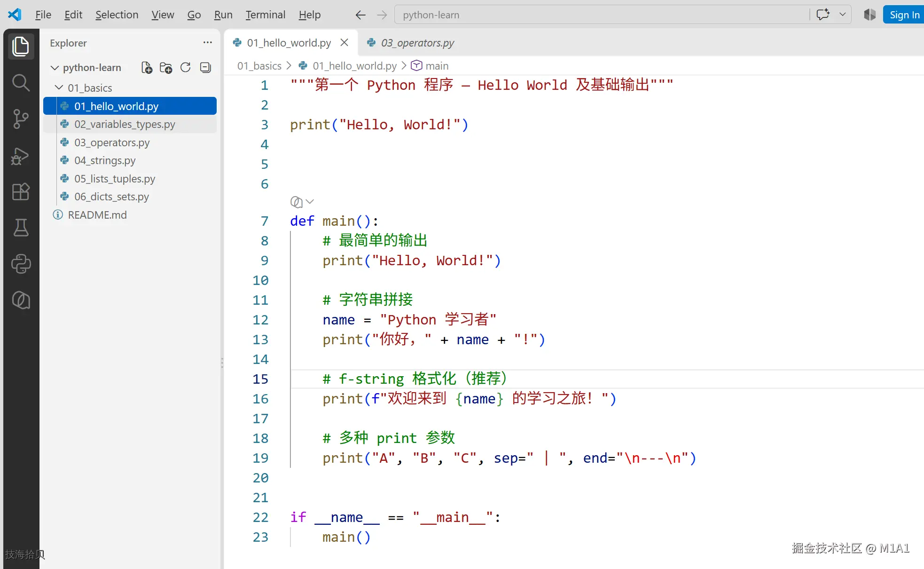The height and width of the screenshot is (569, 924).
Task: Create a new file in python-learn
Action: 147,68
